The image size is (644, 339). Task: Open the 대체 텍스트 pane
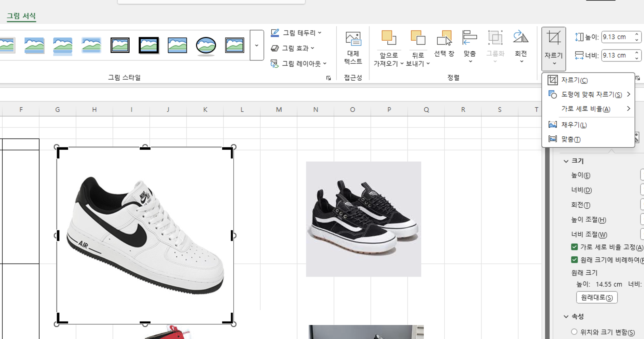click(x=353, y=48)
